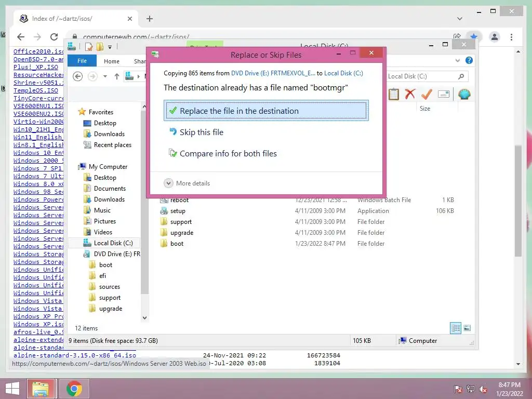The height and width of the screenshot is (399, 532).
Task: Open Chrome three-dot menu
Action: coord(512,37)
